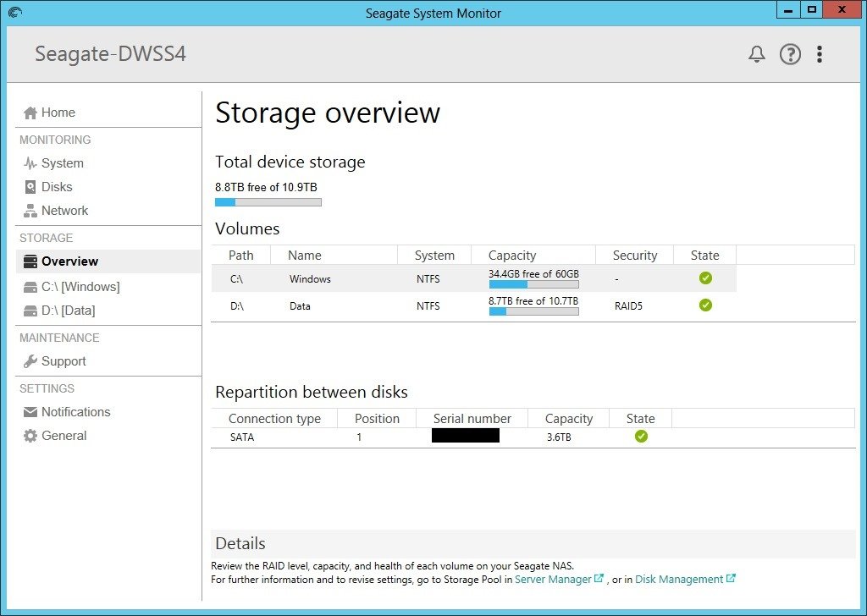Image resolution: width=867 pixels, height=616 pixels.
Task: Click total device storage usage bar
Action: point(268,202)
